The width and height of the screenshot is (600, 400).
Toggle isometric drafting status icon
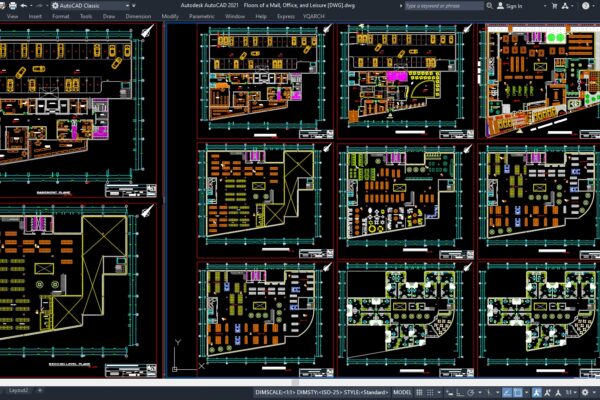489,392
